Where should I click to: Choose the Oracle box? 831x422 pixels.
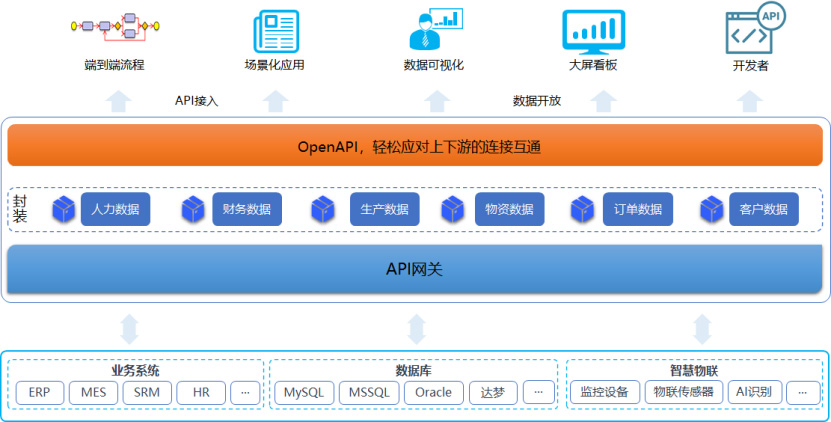434,393
